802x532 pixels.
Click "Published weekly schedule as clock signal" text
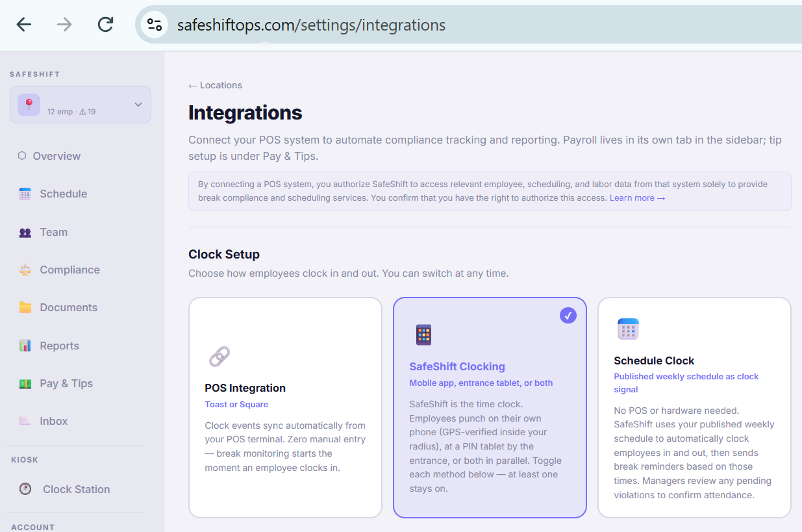[686, 383]
